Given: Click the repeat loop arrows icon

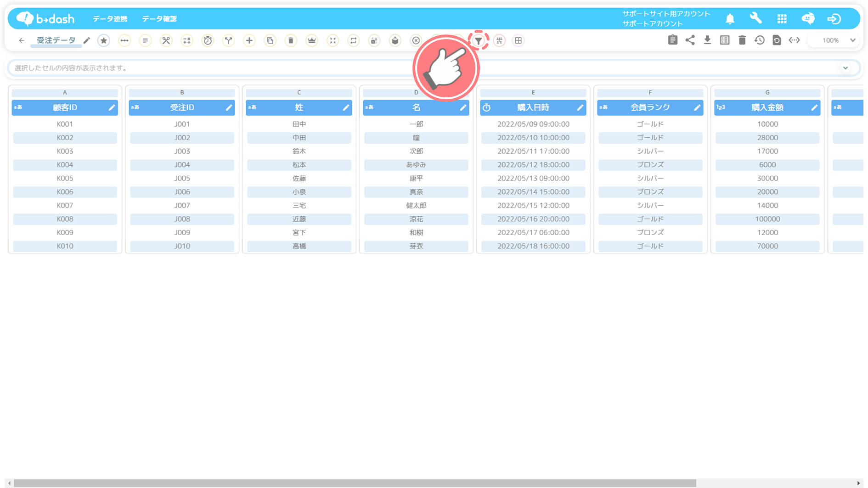Looking at the screenshot, I should [353, 40].
